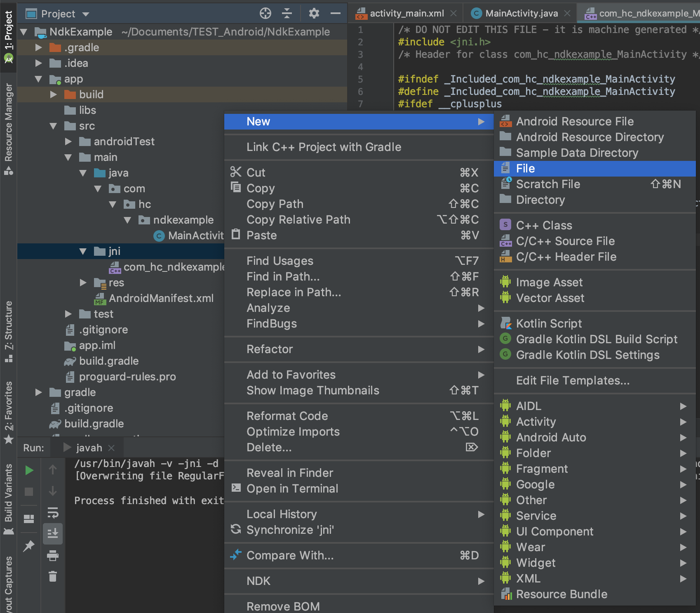Screen dimensions: 700x613
Task: Switch to activity_main.xml tab
Action: pos(407,14)
